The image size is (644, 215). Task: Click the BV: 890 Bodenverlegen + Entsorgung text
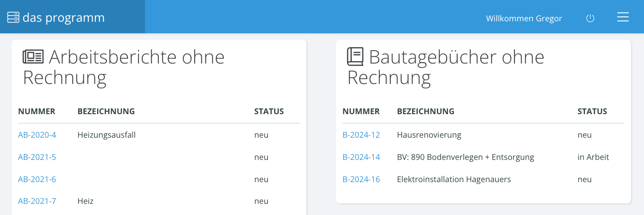click(x=465, y=157)
